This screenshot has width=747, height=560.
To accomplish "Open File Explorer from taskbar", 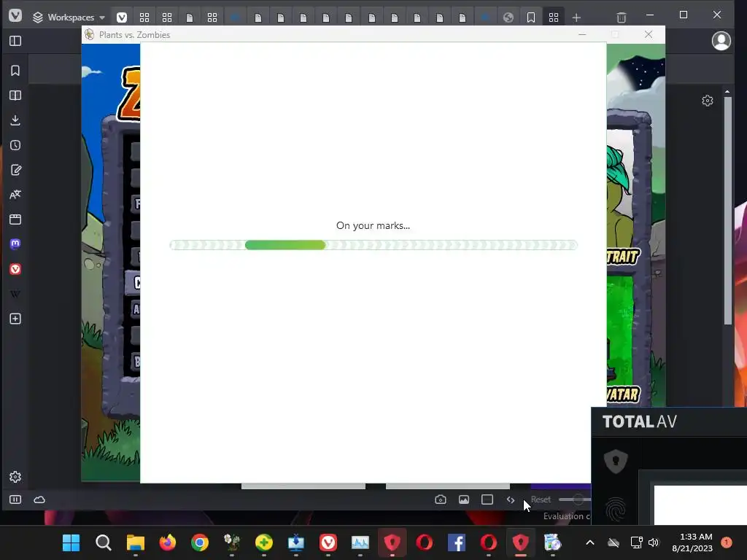I will point(135,542).
